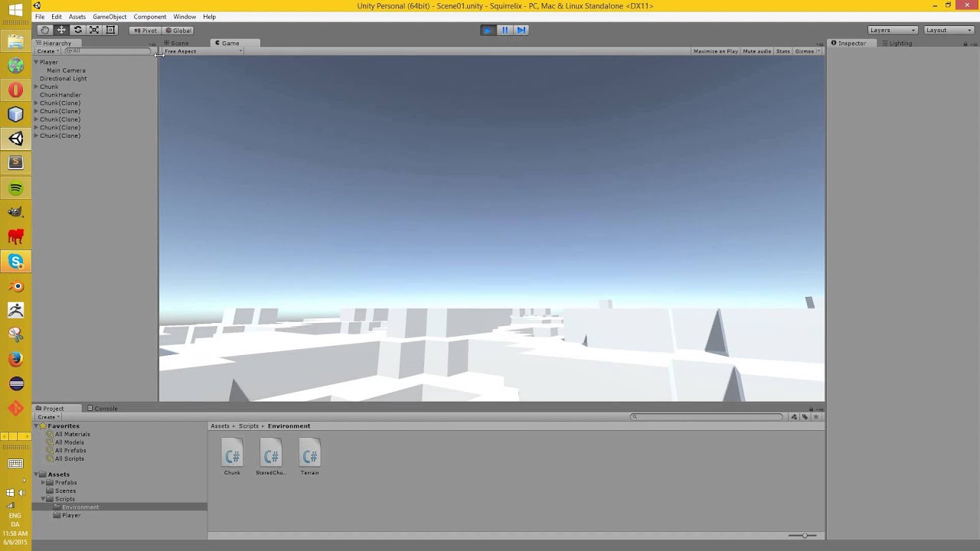
Task: Select the Terrain C# script asset
Action: tap(309, 458)
